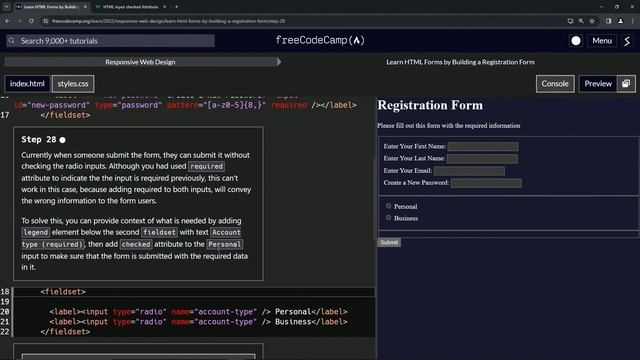The width and height of the screenshot is (640, 360).
Task: Open the Responsive Web Design breadcrumb
Action: point(140,62)
